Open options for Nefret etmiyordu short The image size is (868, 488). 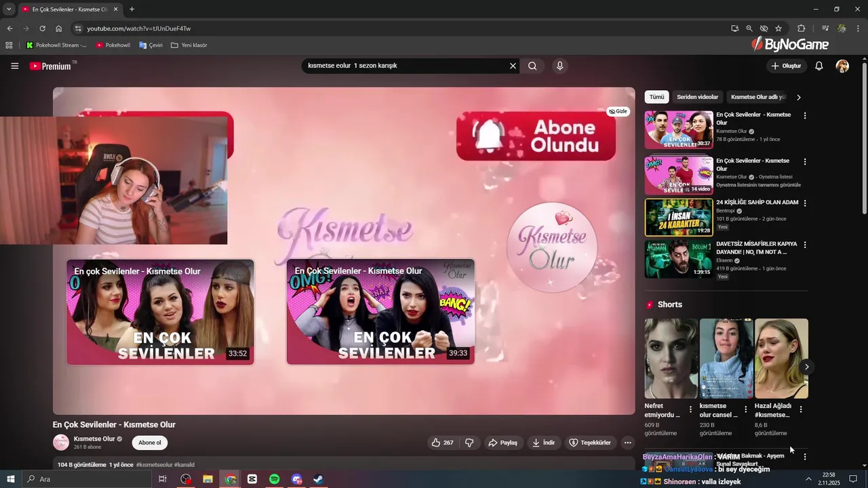[x=690, y=409]
